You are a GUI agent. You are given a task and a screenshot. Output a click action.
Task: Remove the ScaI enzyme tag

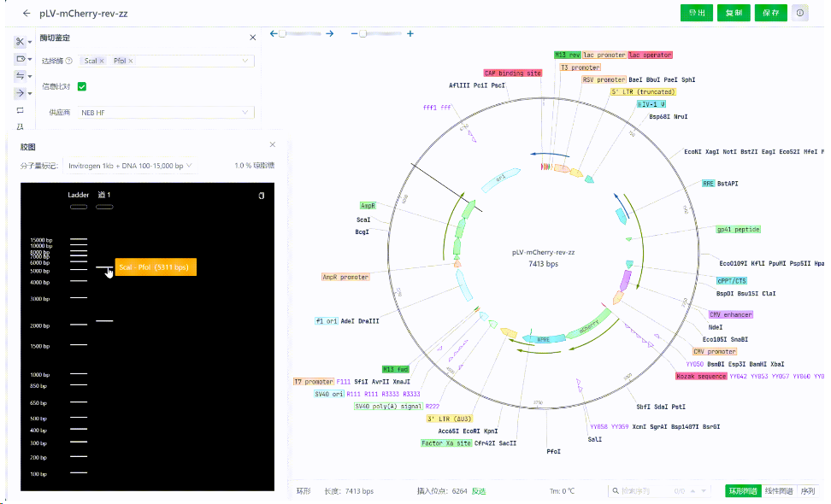click(102, 61)
